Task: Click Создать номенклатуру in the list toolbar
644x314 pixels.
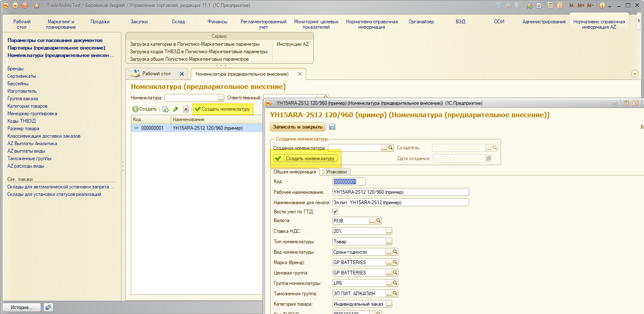Action: [223, 109]
